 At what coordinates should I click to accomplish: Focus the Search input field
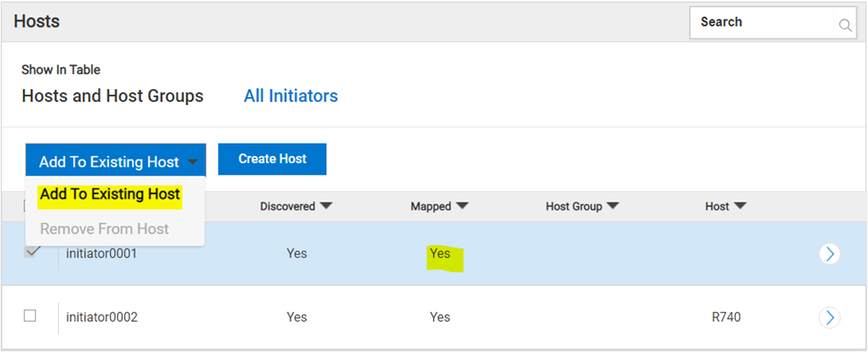coord(763,22)
